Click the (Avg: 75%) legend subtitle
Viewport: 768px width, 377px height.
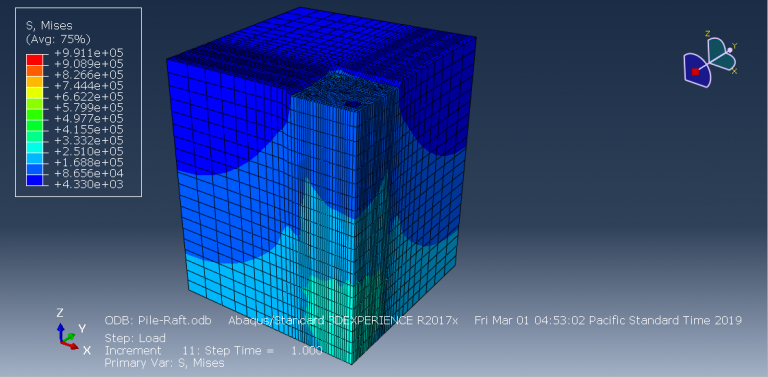(x=58, y=39)
